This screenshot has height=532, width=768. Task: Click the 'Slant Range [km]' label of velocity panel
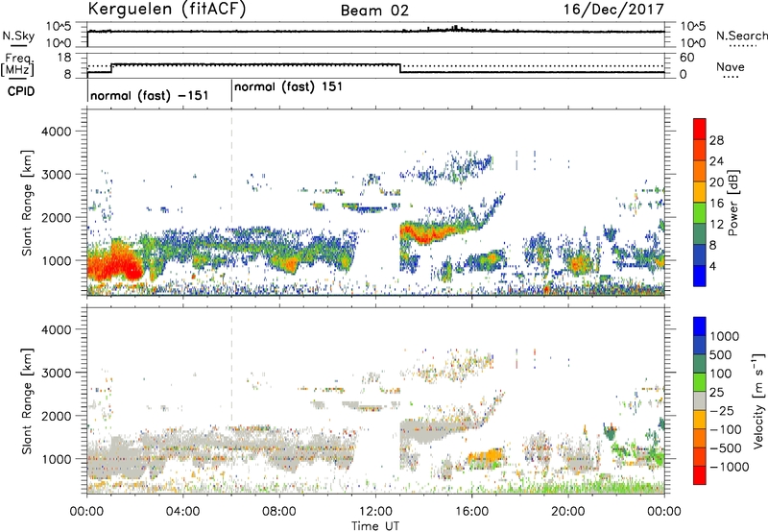tap(27, 400)
